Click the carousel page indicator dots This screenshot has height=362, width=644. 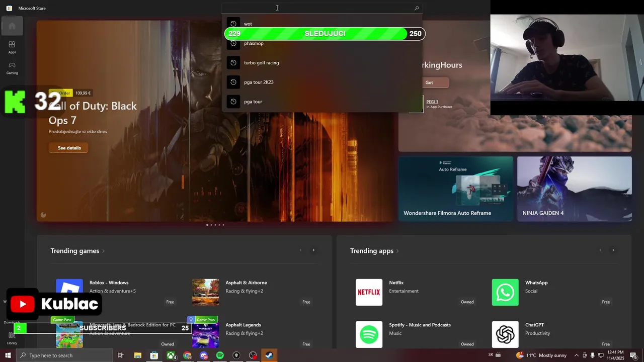[215, 225]
